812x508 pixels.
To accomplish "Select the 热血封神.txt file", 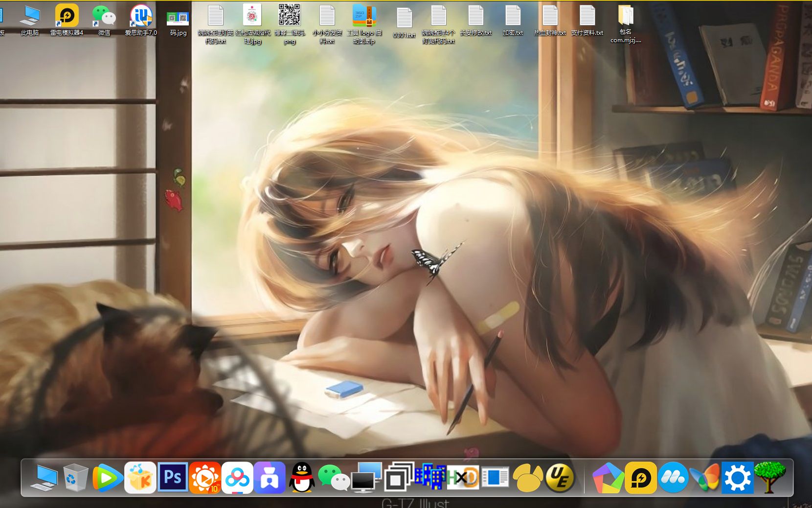I will click(x=550, y=21).
